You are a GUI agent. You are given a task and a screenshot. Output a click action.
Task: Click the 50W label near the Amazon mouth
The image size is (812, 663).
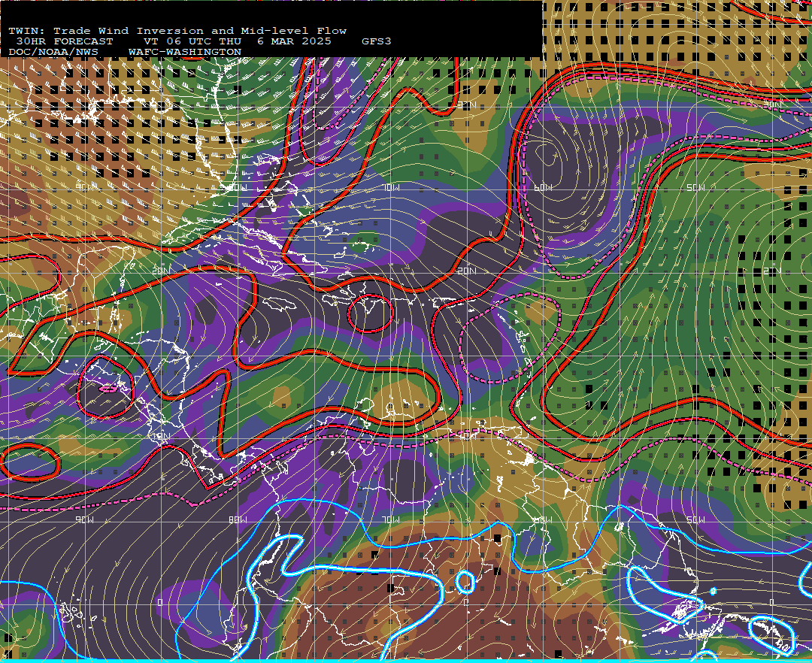[695, 519]
